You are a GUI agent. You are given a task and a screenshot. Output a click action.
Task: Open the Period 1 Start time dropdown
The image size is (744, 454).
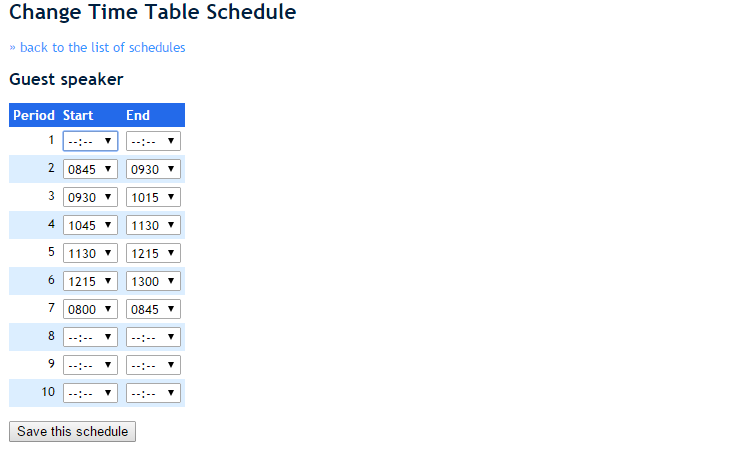[x=90, y=141]
